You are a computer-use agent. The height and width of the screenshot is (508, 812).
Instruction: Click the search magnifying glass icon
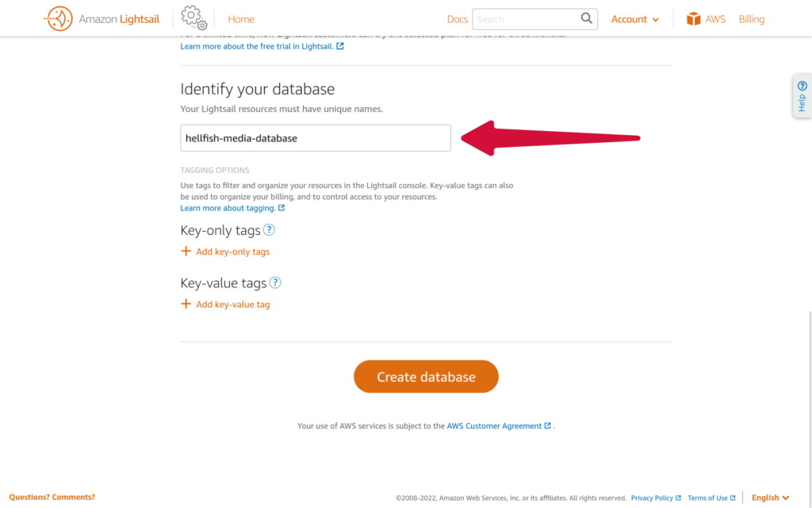(x=587, y=18)
